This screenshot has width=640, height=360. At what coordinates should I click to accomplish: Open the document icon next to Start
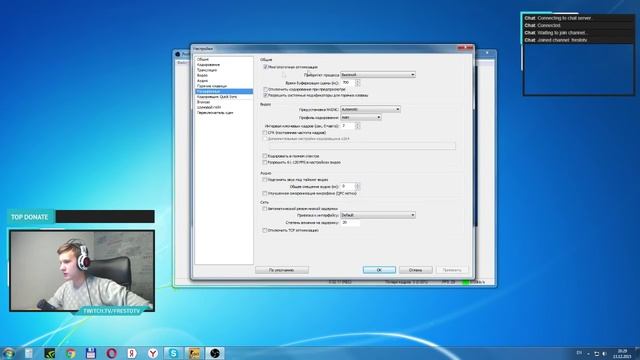[x=29, y=353]
